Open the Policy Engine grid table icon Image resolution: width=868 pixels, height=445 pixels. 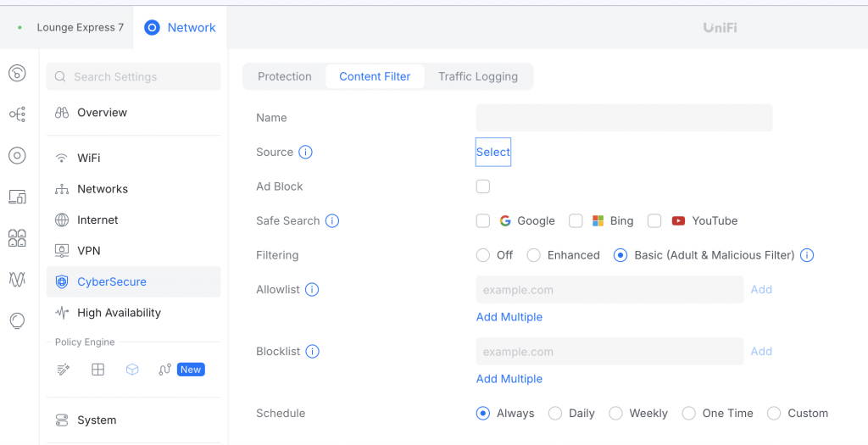(x=98, y=370)
